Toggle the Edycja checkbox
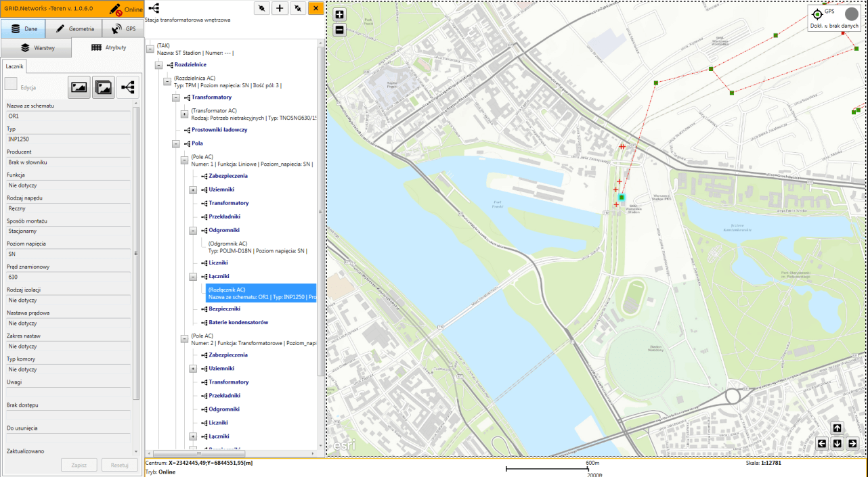The width and height of the screenshot is (868, 477). [x=11, y=84]
